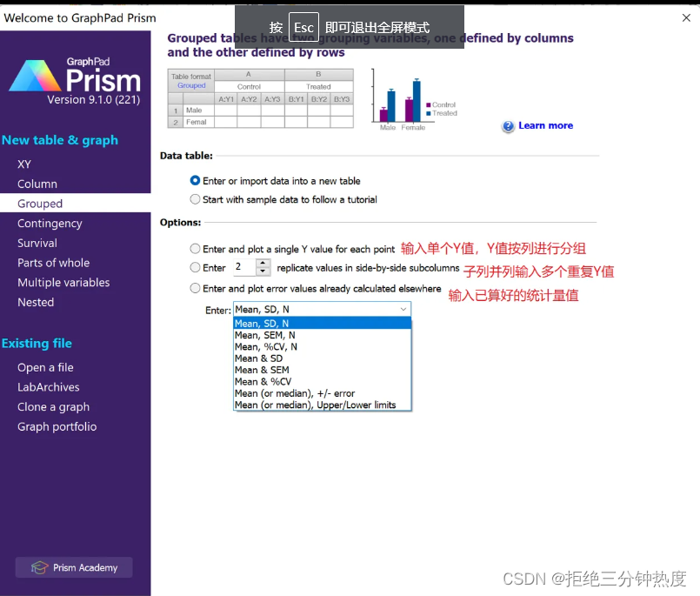The image size is (700, 596).
Task: Select the Multiple variables table type
Action: pos(63,282)
